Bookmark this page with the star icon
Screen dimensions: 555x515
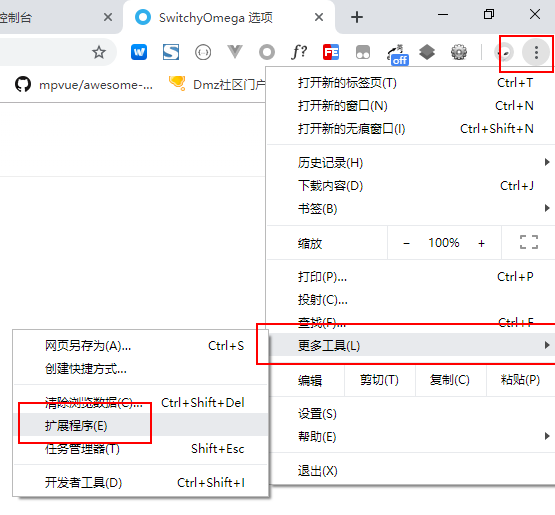tap(99, 52)
